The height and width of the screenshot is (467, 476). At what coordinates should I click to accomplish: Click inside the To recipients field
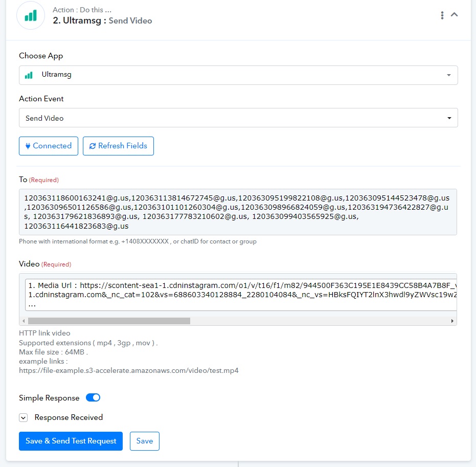coord(238,212)
